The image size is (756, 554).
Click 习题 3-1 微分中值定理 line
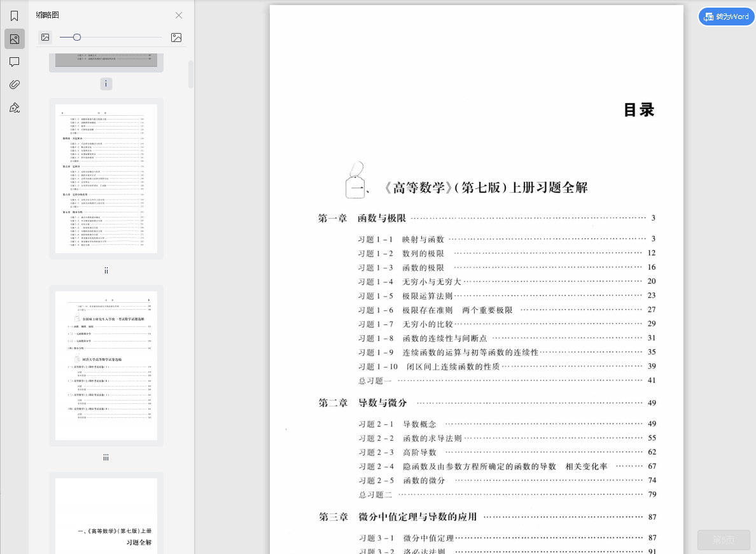point(507,538)
